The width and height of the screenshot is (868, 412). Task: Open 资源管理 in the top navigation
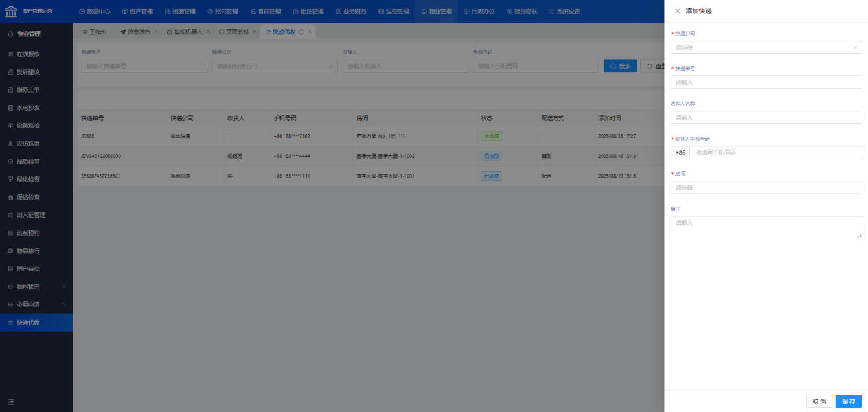tap(180, 11)
